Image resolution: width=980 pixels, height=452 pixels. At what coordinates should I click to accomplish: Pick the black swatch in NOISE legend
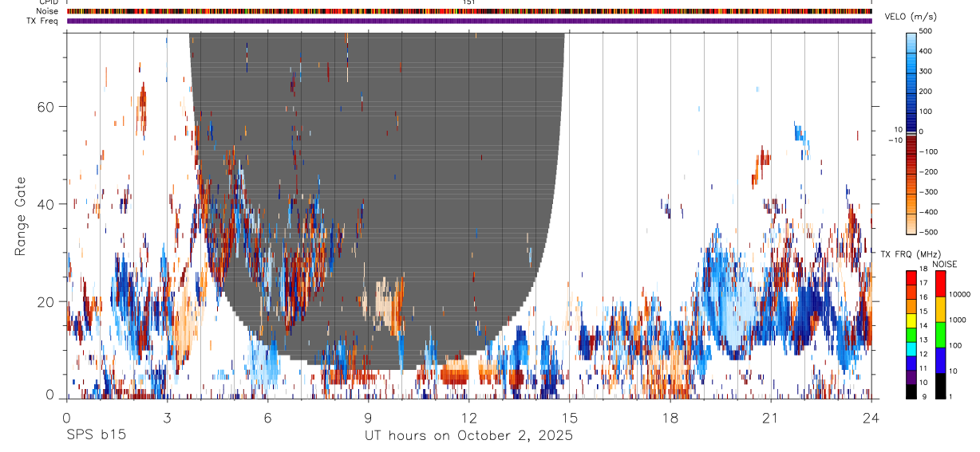940,385
